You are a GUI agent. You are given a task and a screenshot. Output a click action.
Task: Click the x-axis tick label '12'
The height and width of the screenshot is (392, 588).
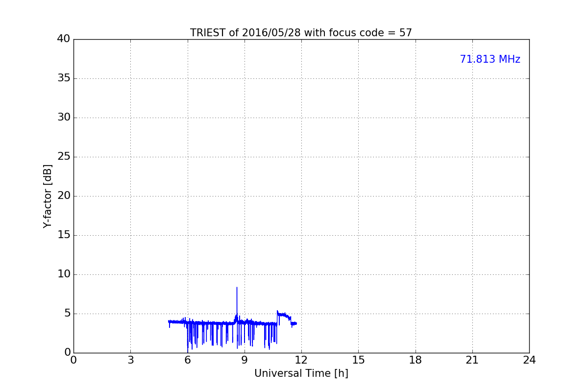point(301,360)
